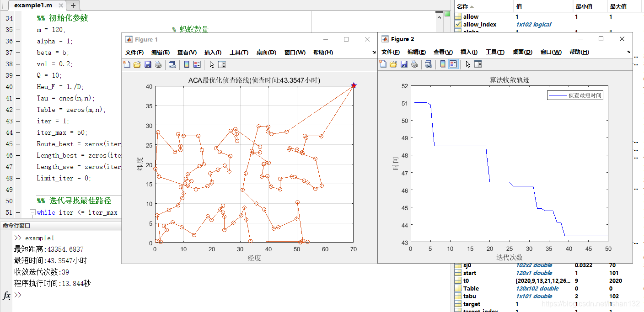Open 编辑(E) menu in Figure 1
This screenshot has width=644, height=312.
[x=161, y=53]
